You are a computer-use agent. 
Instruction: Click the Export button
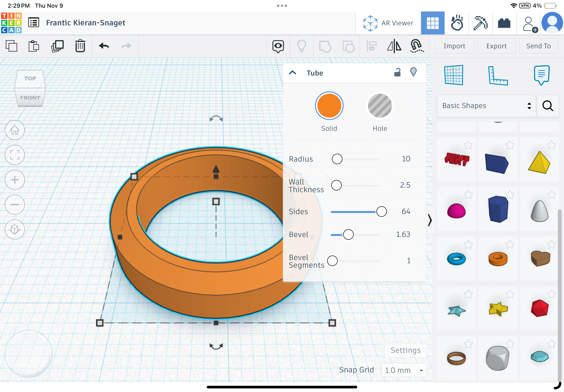pos(496,46)
